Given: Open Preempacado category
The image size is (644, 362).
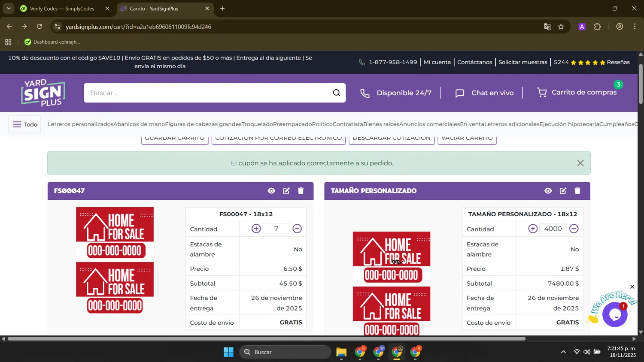Looking at the screenshot, I should [292, 124].
